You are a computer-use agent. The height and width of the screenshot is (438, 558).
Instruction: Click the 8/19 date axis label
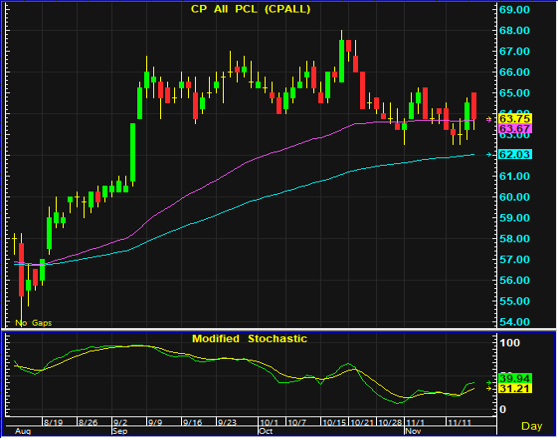click(x=53, y=423)
